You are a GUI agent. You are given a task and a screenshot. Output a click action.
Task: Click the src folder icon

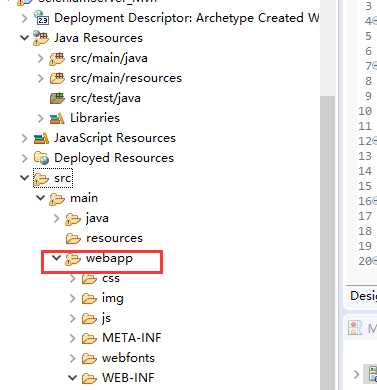[x=41, y=179]
